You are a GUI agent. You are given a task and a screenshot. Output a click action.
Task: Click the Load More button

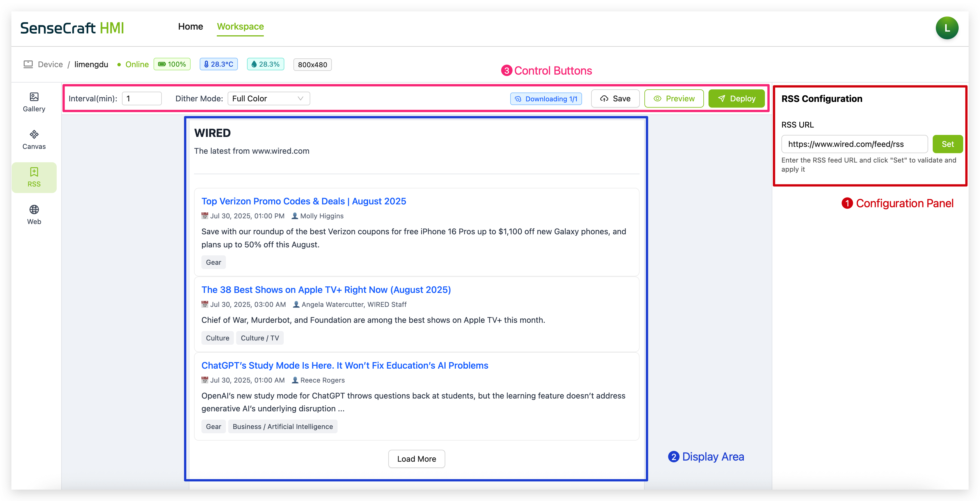(416, 459)
